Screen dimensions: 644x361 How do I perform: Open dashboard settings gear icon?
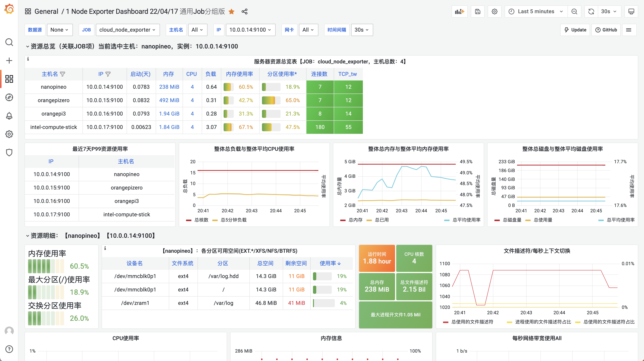coord(494,11)
